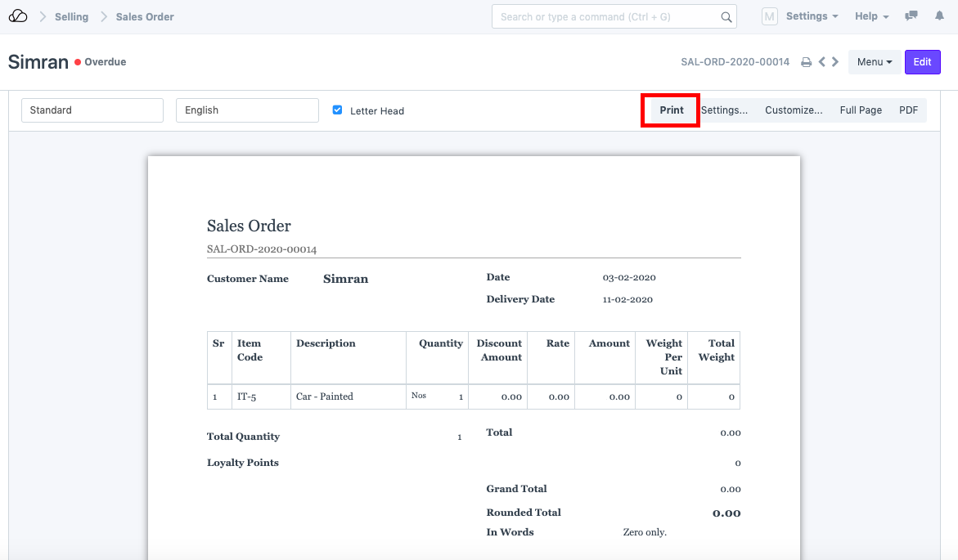Click the M user avatar
Screen dimensions: 958x560
point(769,16)
